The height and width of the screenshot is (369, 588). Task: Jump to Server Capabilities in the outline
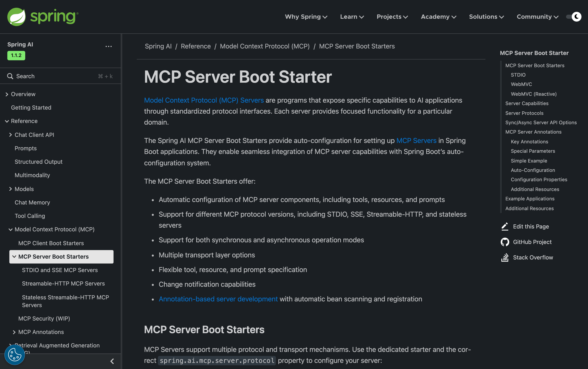point(527,103)
